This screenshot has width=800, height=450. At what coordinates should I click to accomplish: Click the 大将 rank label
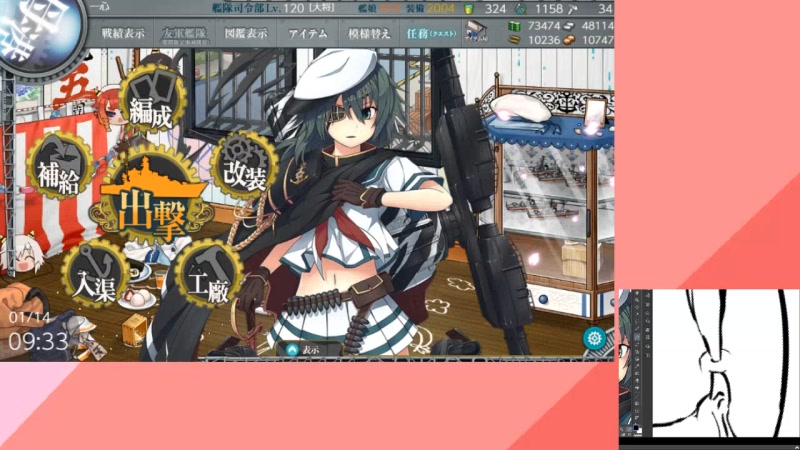[x=322, y=8]
